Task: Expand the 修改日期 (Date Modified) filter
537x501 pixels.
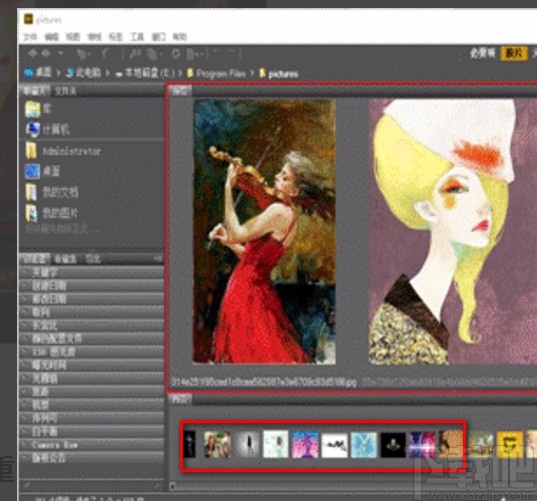Action: click(92, 299)
